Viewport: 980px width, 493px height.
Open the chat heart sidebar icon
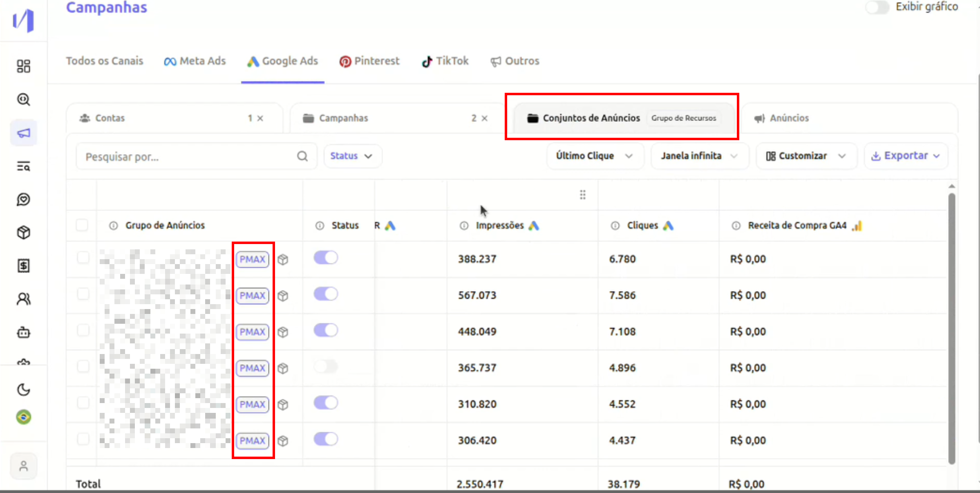tap(23, 199)
